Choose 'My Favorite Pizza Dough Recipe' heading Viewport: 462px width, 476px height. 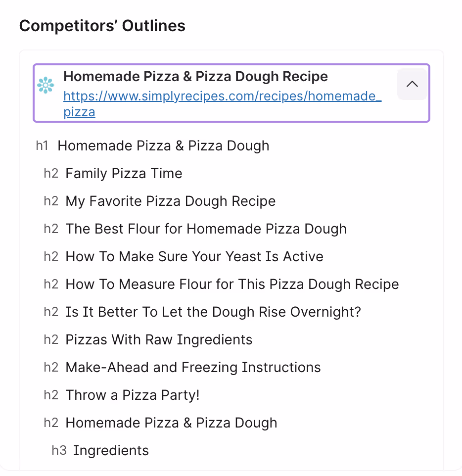(171, 201)
